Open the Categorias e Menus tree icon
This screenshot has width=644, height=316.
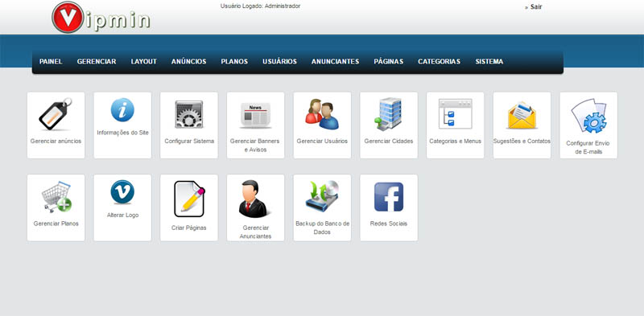pos(455,113)
